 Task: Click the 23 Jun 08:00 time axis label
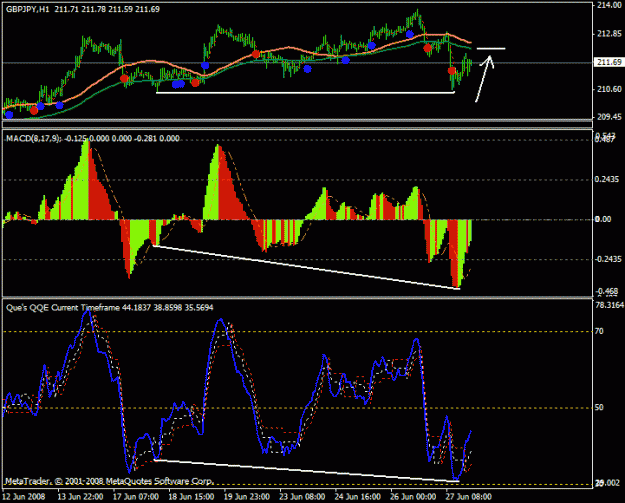tap(302, 497)
